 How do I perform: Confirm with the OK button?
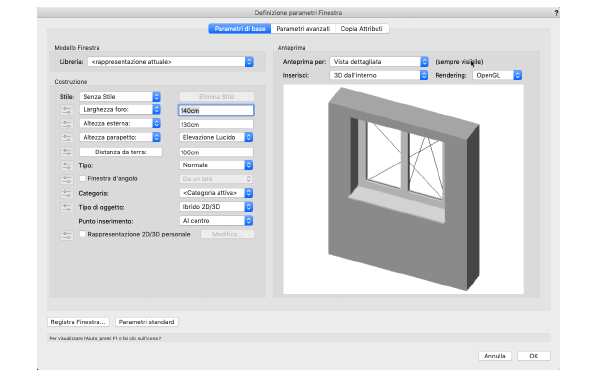pyautogui.click(x=534, y=356)
